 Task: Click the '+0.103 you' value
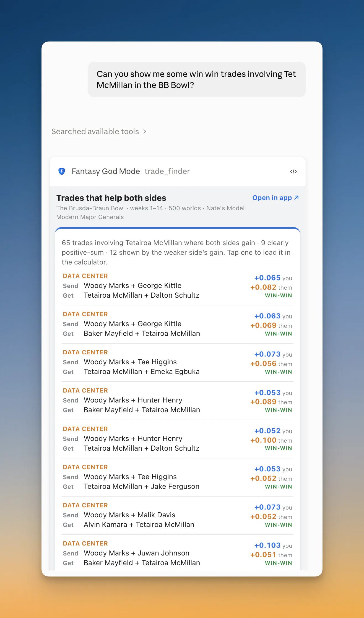273,545
